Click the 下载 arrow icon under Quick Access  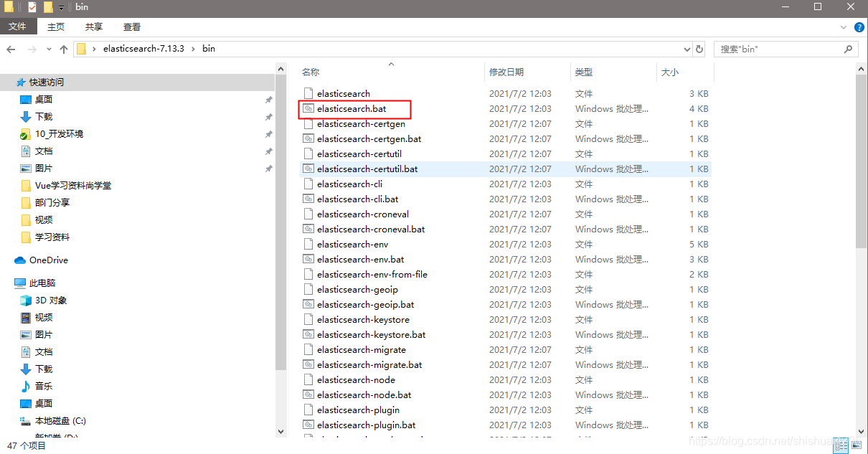[26, 117]
